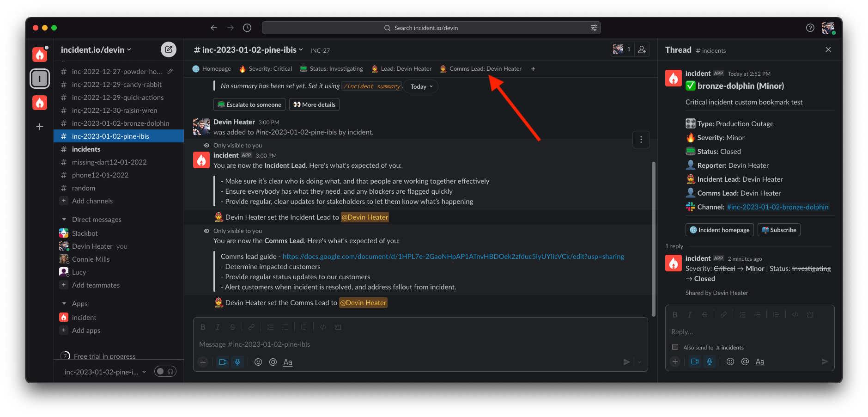
Task: Open send options dropdown in main composer
Action: pos(639,362)
